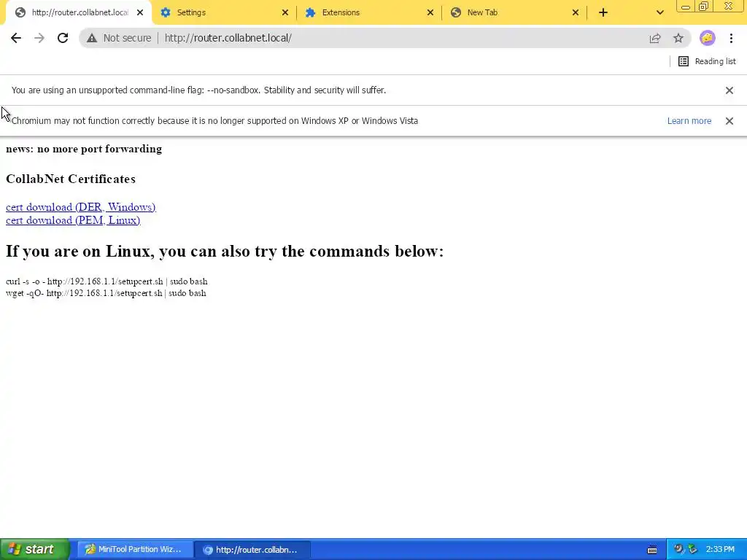This screenshot has width=747, height=560.
Task: Click the forward navigation arrow
Action: tap(39, 38)
